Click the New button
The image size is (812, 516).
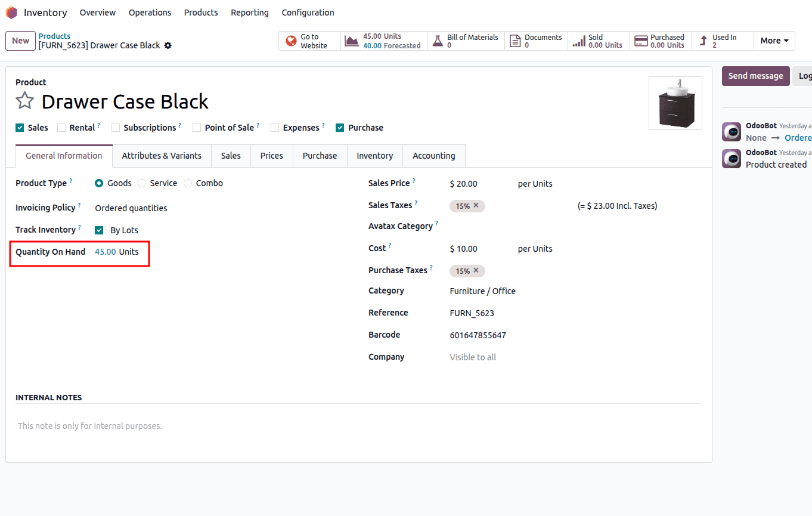click(20, 41)
